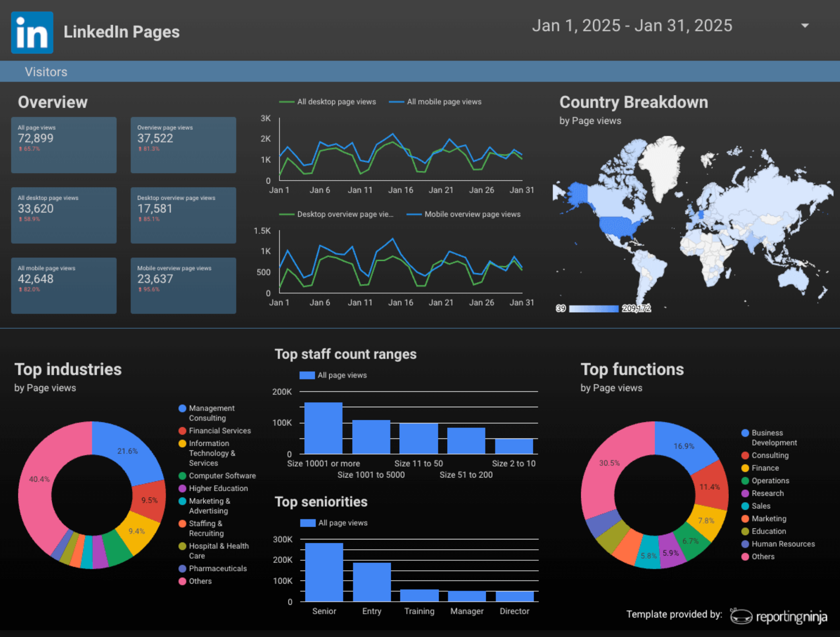The height and width of the screenshot is (637, 840).
Task: Click the Size 1001 to 5000 bar
Action: (x=371, y=437)
